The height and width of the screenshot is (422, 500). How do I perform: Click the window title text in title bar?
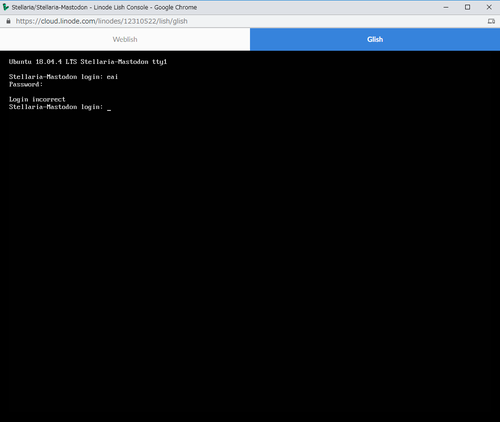pyautogui.click(x=104, y=7)
